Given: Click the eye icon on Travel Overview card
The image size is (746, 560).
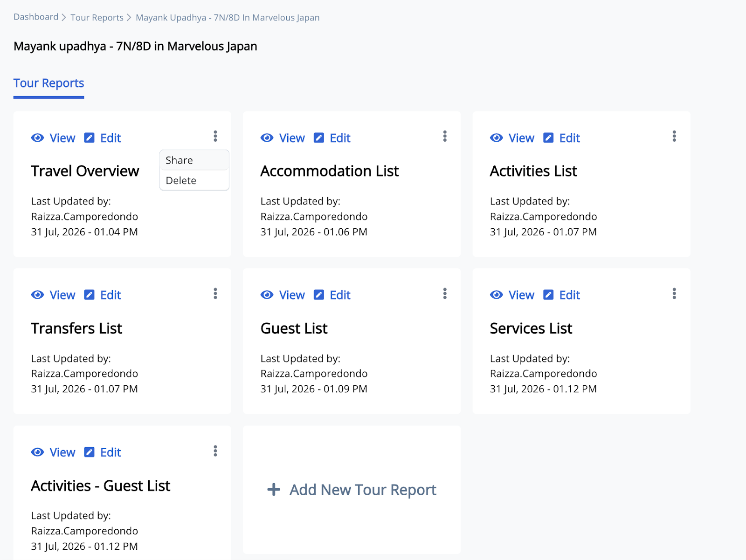Looking at the screenshot, I should tap(37, 138).
